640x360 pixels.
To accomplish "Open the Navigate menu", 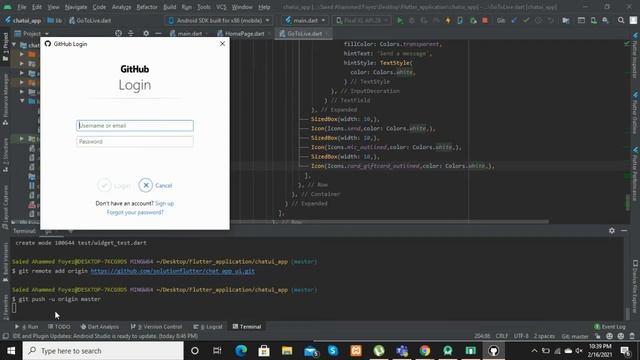I will 76,7.
